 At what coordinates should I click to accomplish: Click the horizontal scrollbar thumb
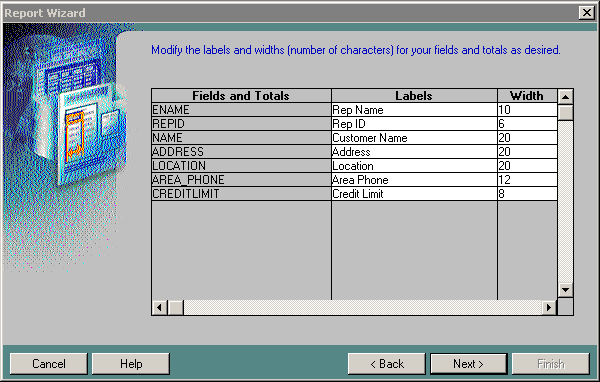(176, 307)
